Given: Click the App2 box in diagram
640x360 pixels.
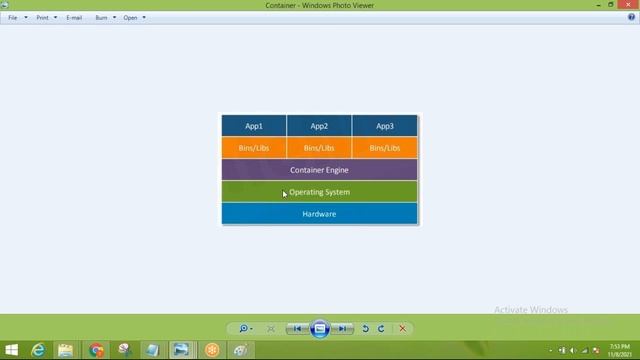Looking at the screenshot, I should click(x=319, y=126).
